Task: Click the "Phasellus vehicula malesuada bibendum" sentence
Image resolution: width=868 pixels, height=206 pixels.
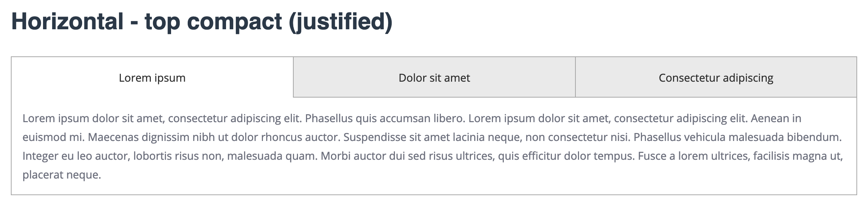Action: 737,137
